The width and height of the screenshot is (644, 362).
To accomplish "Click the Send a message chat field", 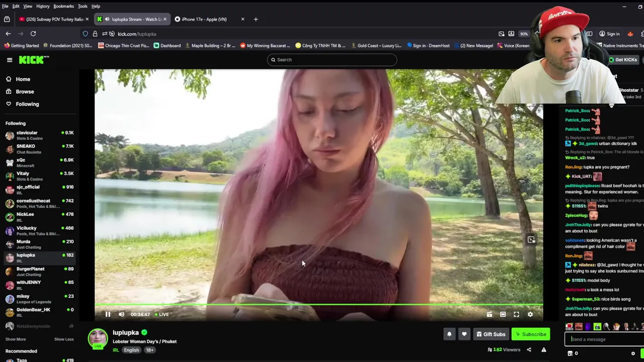I will (604, 339).
